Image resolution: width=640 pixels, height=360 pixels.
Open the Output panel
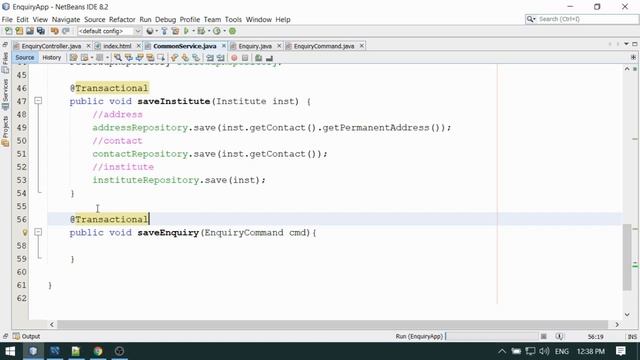point(27,336)
